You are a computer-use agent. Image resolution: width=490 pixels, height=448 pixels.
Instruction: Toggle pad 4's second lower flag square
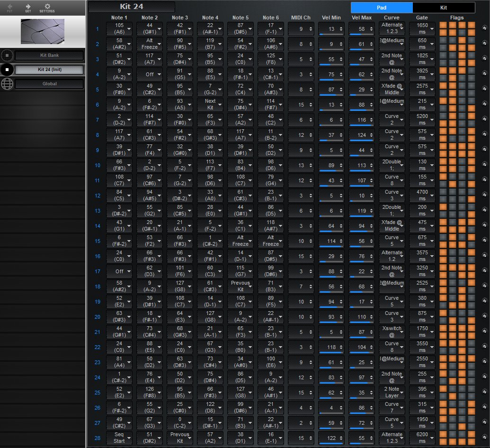[453, 78]
